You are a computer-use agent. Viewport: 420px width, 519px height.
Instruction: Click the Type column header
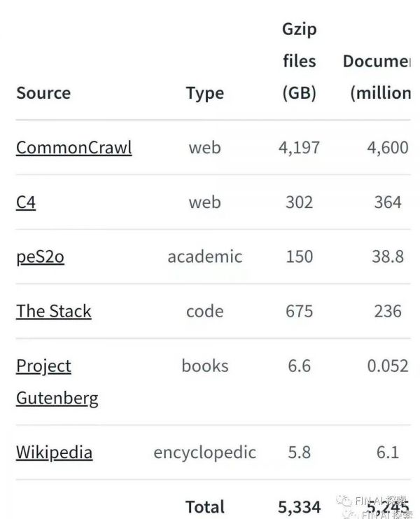pyautogui.click(x=205, y=93)
